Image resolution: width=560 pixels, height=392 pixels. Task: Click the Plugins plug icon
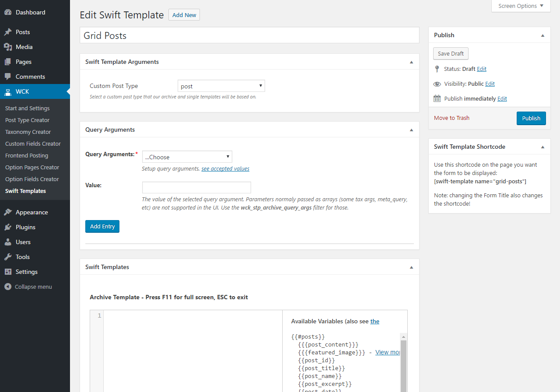(x=8, y=227)
